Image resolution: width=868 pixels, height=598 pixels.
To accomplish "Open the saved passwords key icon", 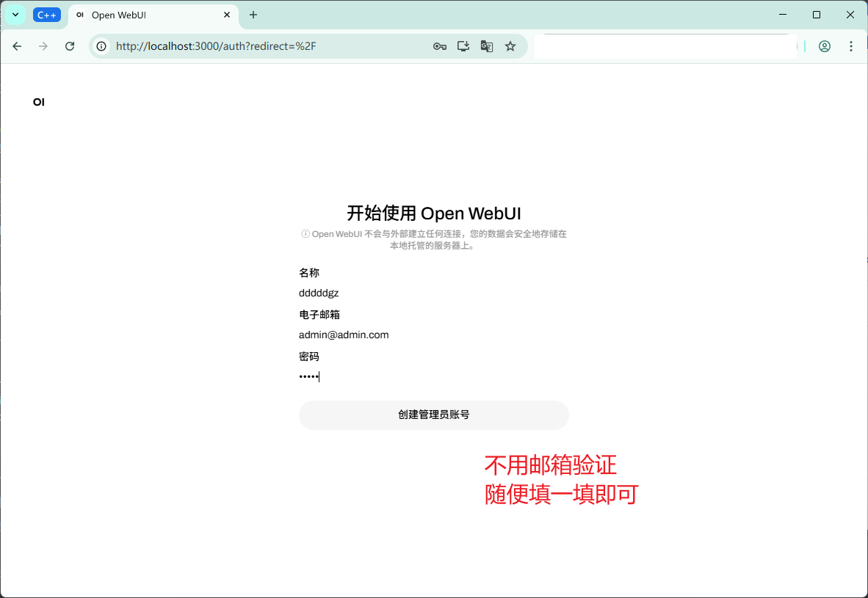I will coord(440,46).
